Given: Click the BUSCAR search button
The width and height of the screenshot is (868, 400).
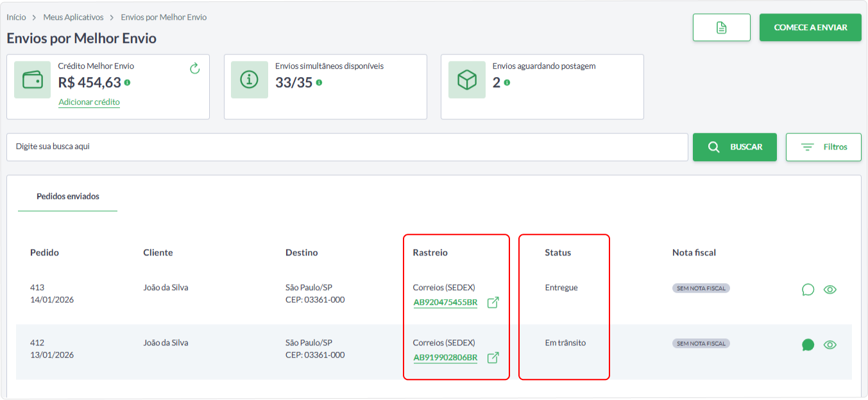Looking at the screenshot, I should (735, 147).
